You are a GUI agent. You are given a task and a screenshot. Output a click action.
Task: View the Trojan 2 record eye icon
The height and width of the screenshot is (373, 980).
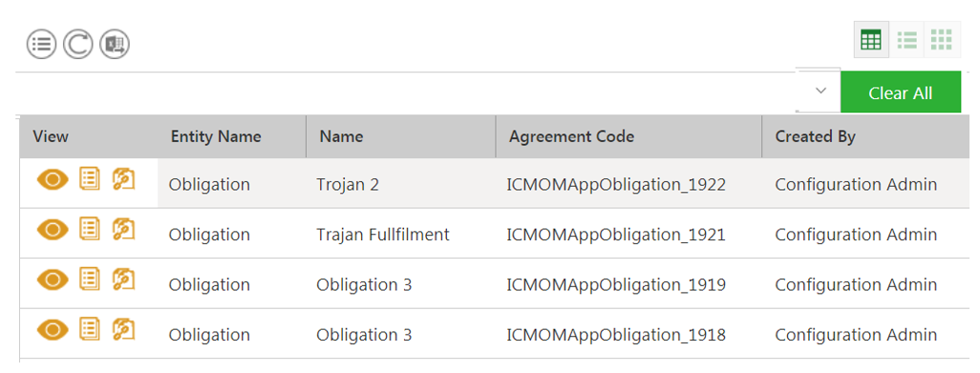click(x=53, y=179)
